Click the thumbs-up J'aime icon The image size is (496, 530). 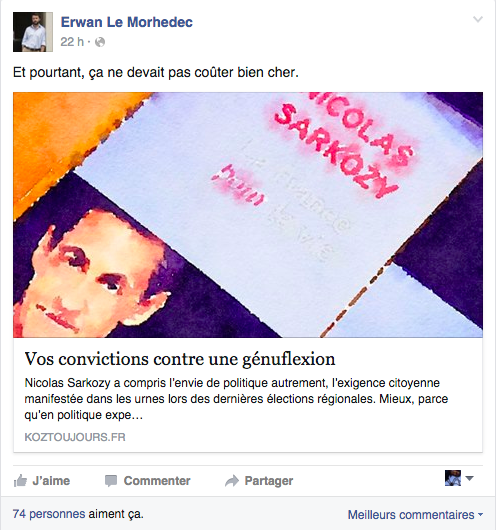pyautogui.click(x=20, y=480)
